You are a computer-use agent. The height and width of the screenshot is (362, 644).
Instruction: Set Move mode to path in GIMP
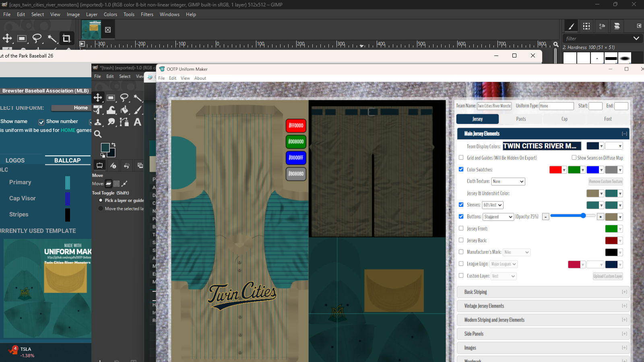124,184
